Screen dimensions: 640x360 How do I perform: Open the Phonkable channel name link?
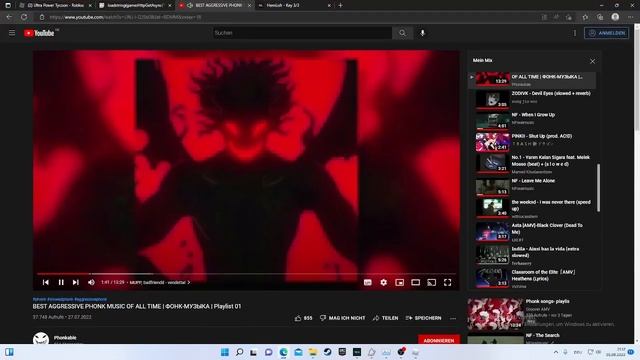coord(65,338)
